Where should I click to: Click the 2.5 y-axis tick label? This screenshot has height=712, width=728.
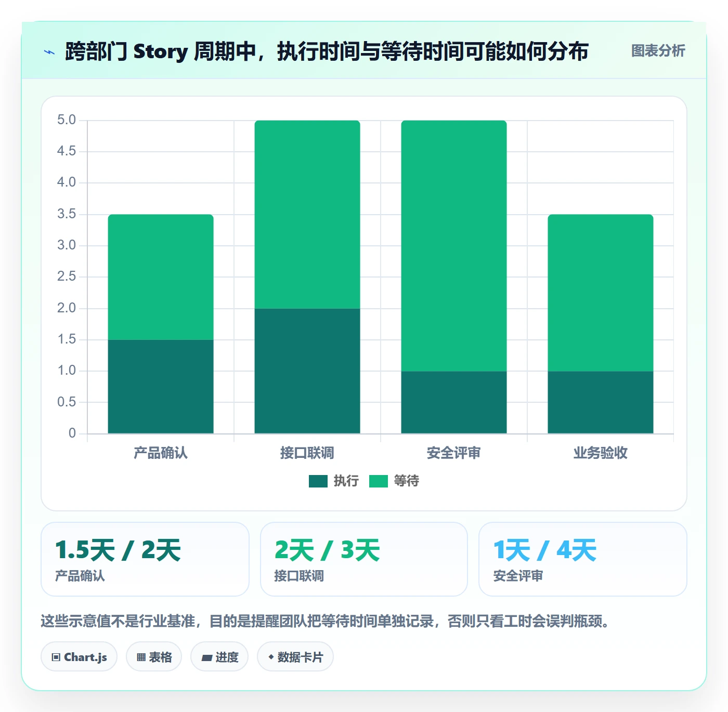point(67,276)
